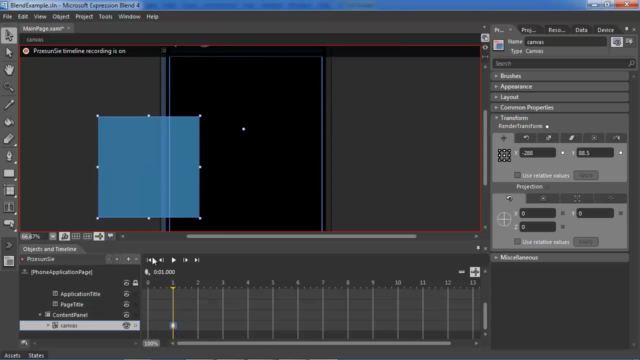This screenshot has width=640, height=360.
Task: Open the Projection Center of Rotation tab
Action: click(x=543, y=198)
